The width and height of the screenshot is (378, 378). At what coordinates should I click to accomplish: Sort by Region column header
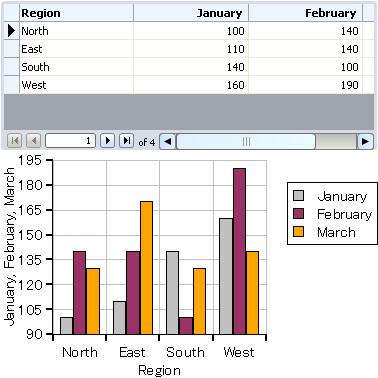pyautogui.click(x=76, y=13)
